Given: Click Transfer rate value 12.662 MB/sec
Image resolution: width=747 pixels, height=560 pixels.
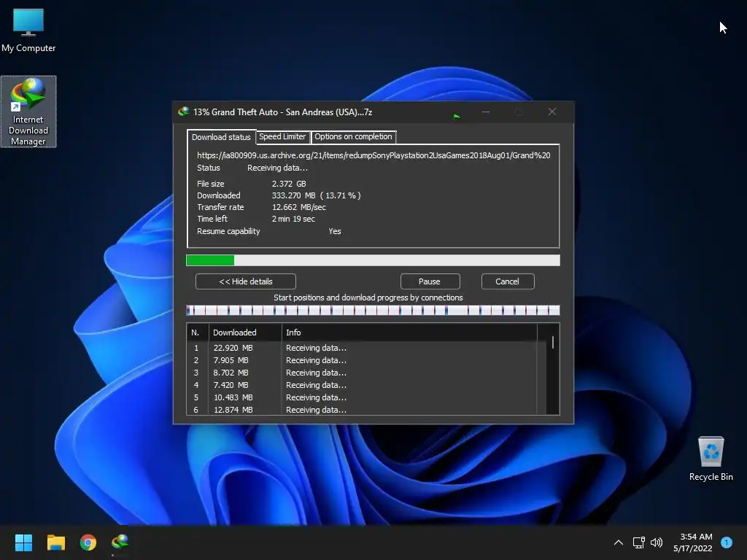Looking at the screenshot, I should [x=298, y=207].
